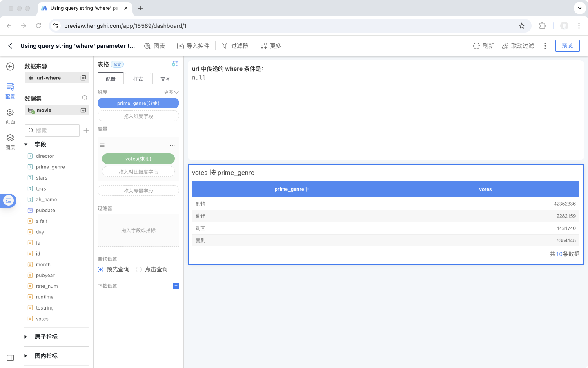Click the 刷新 refresh button
This screenshot has height=368, width=588.
[x=483, y=46]
